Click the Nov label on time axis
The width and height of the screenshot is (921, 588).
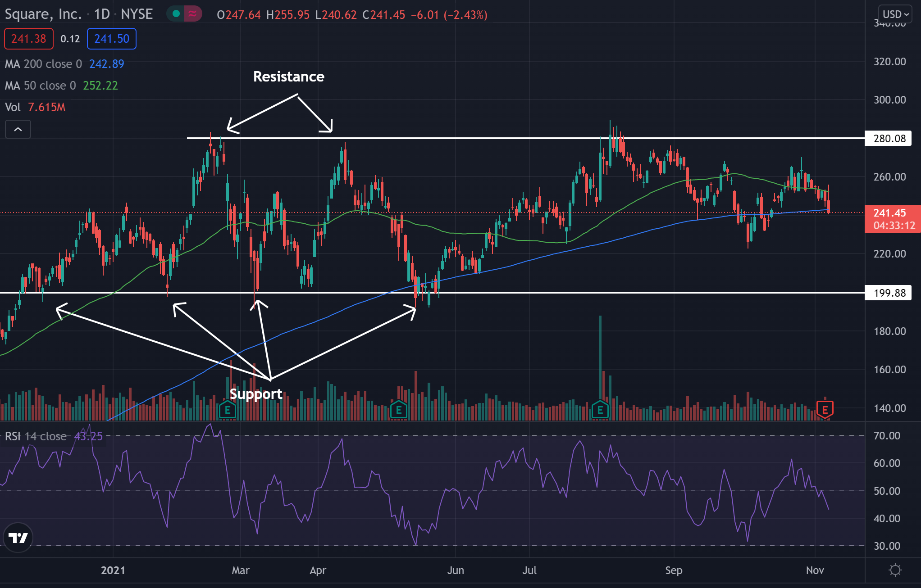pos(815,570)
